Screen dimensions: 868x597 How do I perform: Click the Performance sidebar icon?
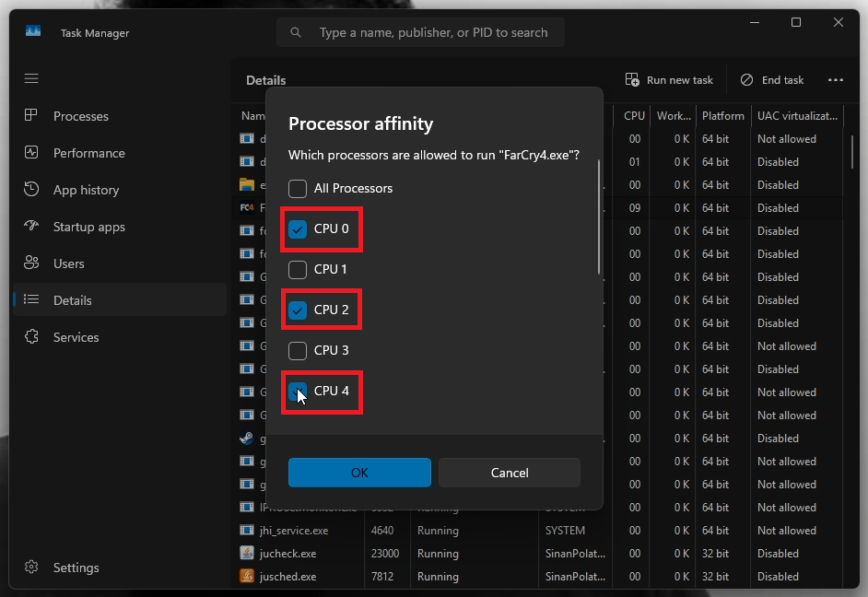(x=31, y=152)
